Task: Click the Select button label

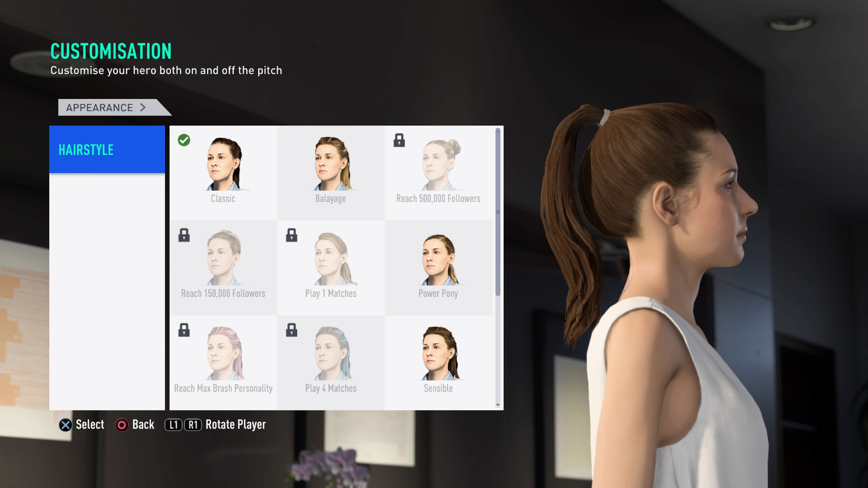Action: [90, 425]
